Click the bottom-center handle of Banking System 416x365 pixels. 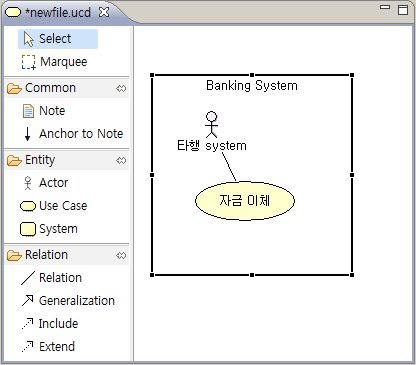coord(252,275)
